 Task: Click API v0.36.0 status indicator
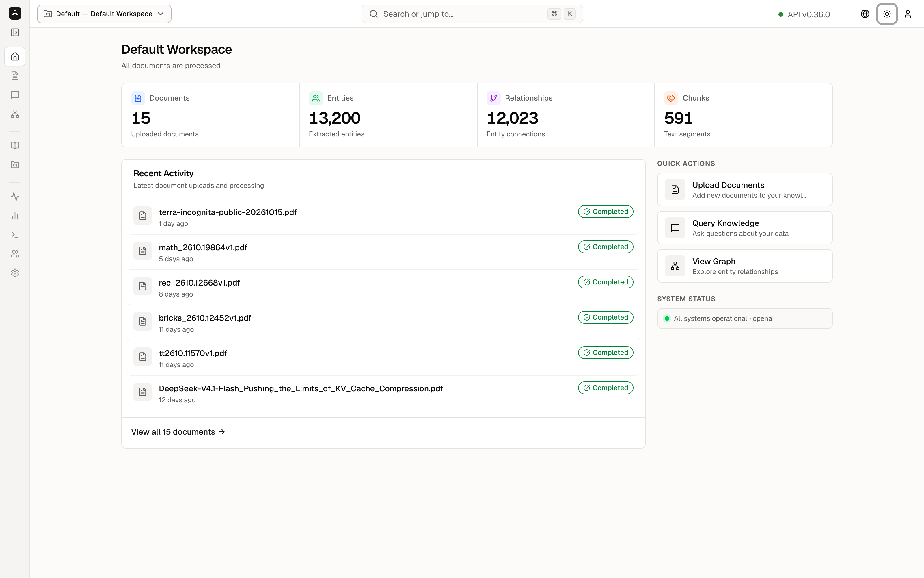804,14
